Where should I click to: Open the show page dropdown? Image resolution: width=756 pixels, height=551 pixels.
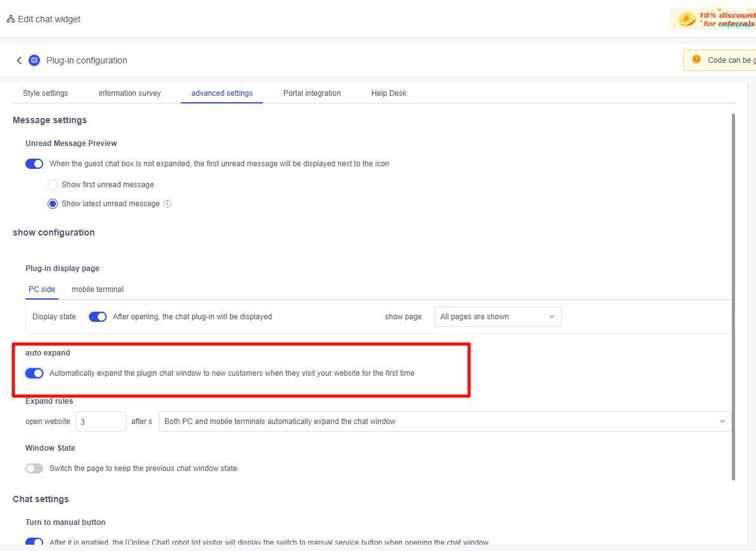497,317
